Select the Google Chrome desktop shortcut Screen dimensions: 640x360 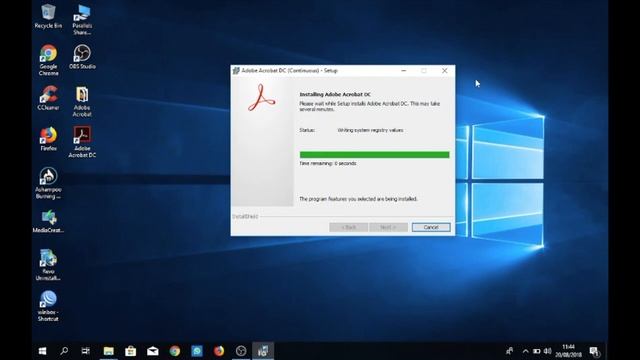pyautogui.click(x=48, y=60)
